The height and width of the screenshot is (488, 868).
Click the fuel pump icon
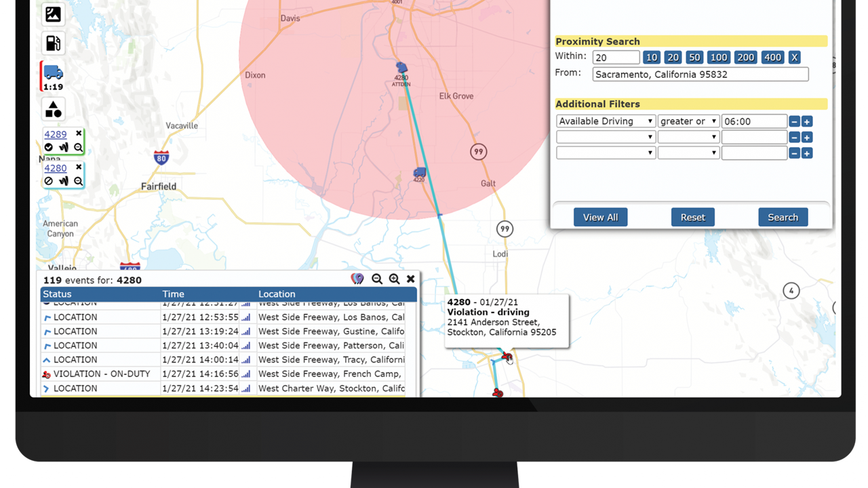point(53,43)
